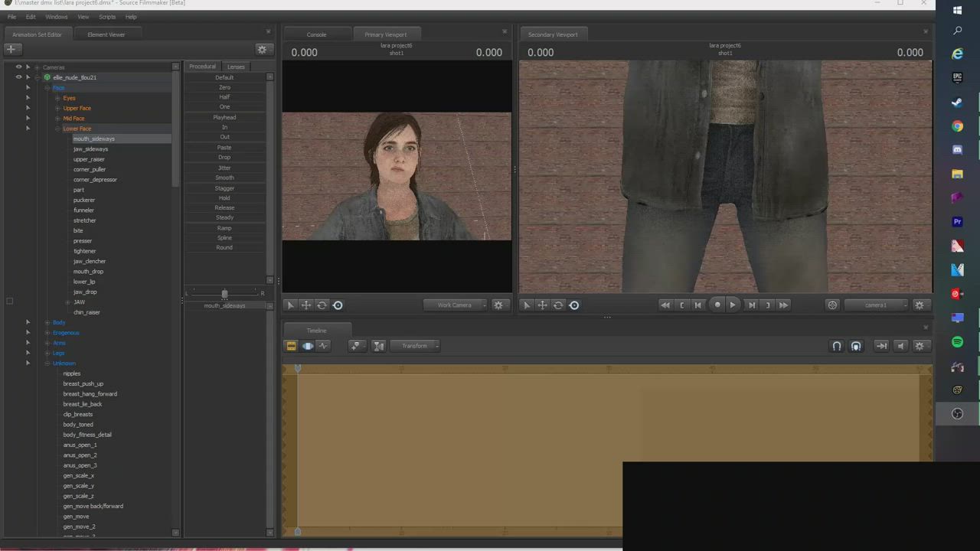
Task: Switch to the Motion Editor mode
Action: tap(307, 346)
